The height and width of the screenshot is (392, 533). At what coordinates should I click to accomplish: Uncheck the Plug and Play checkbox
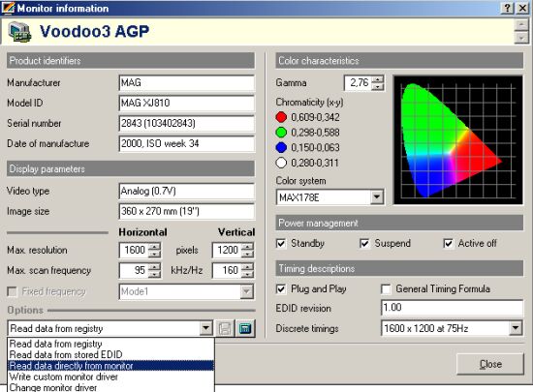click(x=281, y=289)
